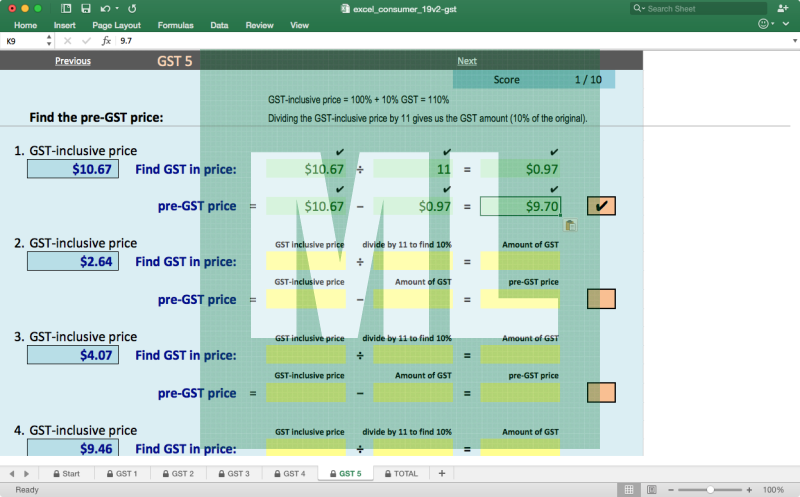
Task: Switch to the TOTAL sheet tab
Action: pyautogui.click(x=400, y=473)
